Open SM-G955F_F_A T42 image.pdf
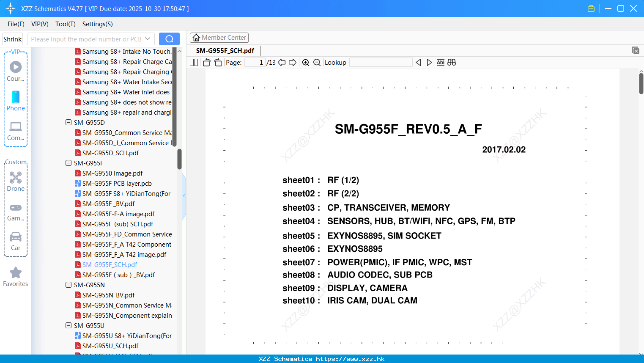 pyautogui.click(x=124, y=254)
